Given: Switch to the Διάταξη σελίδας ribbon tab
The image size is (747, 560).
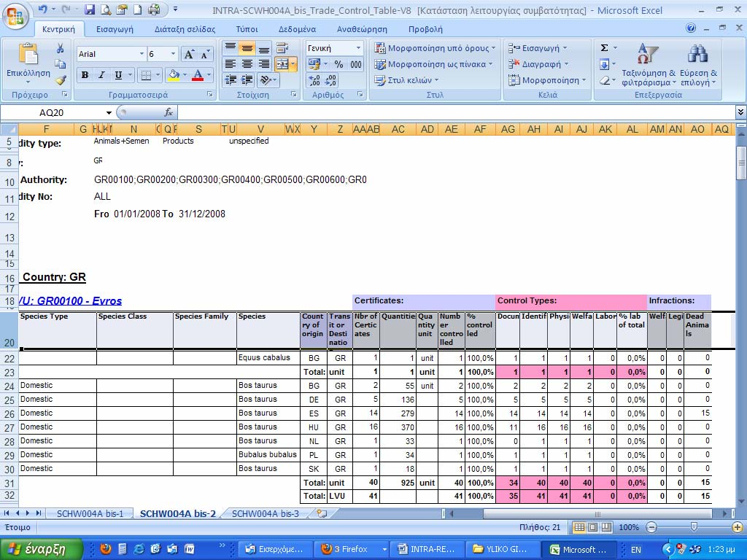Looking at the screenshot, I should click(x=185, y=29).
